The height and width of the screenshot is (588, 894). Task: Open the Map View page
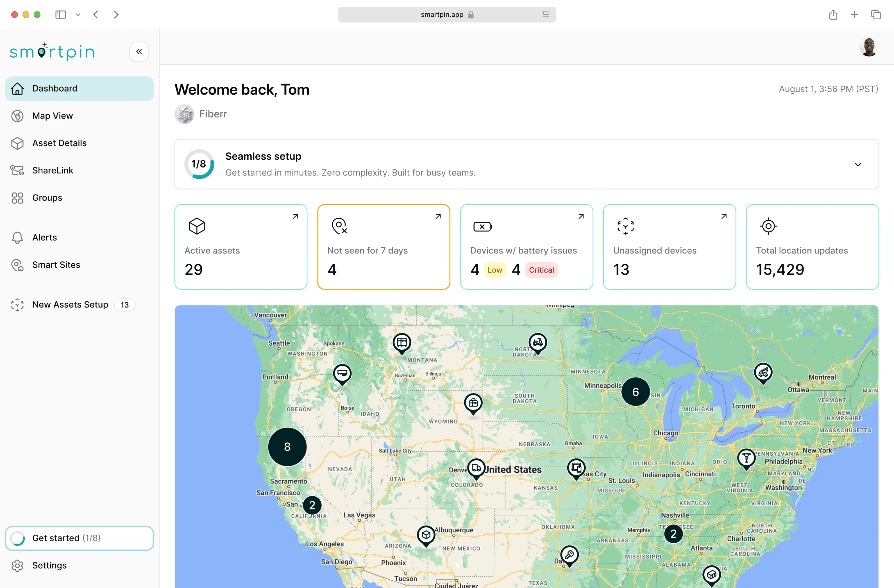pos(53,116)
